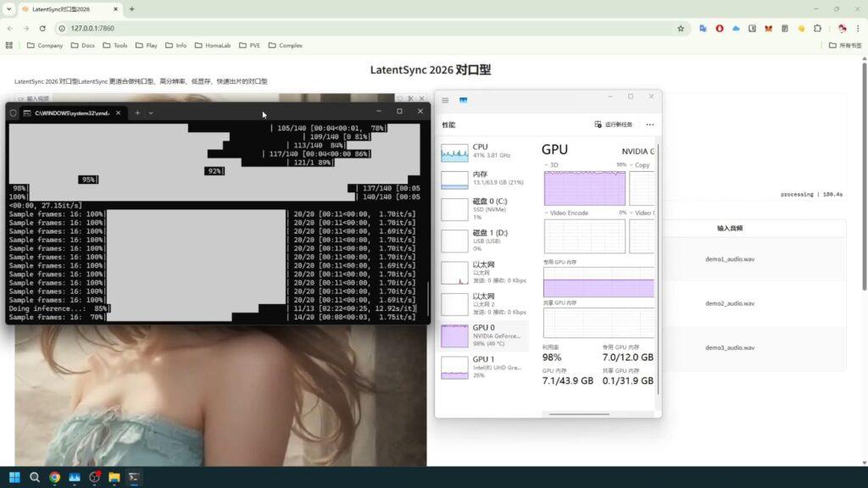Open terminal profile dropdown arrow
The image size is (868, 488).
[151, 113]
